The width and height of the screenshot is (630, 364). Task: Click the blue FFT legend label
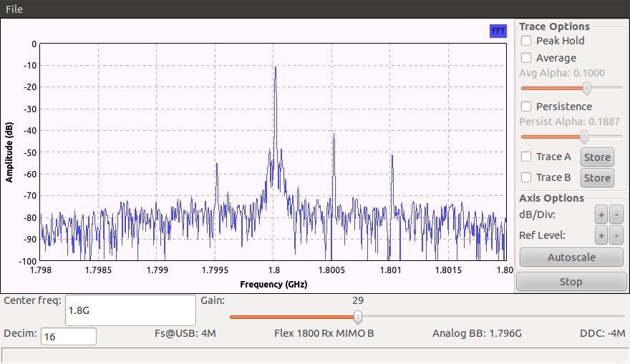click(x=498, y=31)
